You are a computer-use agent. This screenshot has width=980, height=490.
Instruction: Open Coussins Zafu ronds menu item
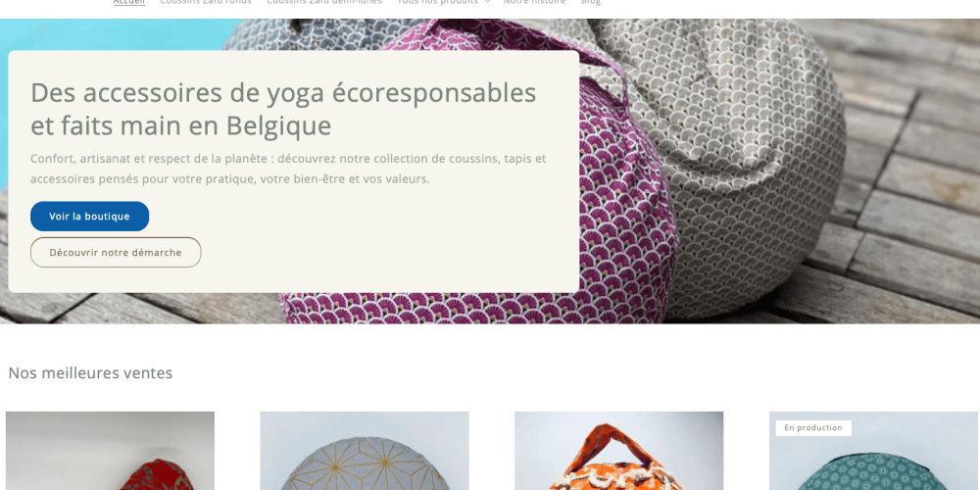coord(206,2)
